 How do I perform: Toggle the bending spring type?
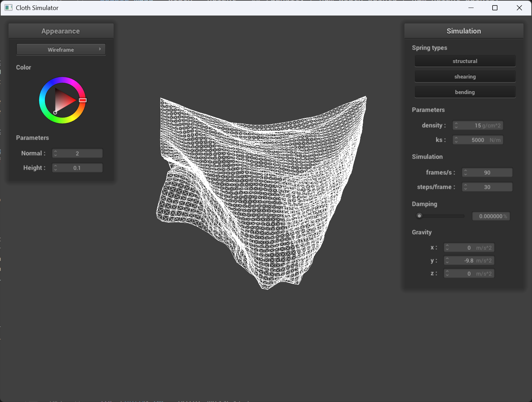[465, 92]
